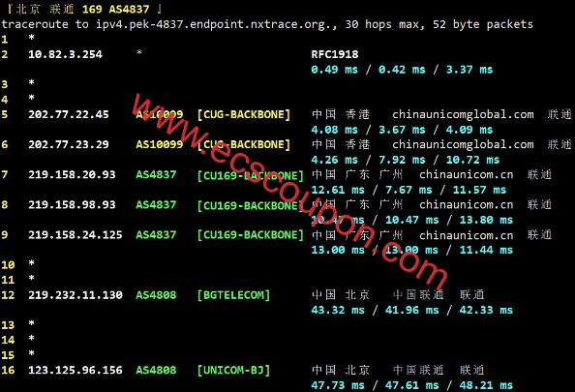Select the RFC1918 label

(335, 54)
